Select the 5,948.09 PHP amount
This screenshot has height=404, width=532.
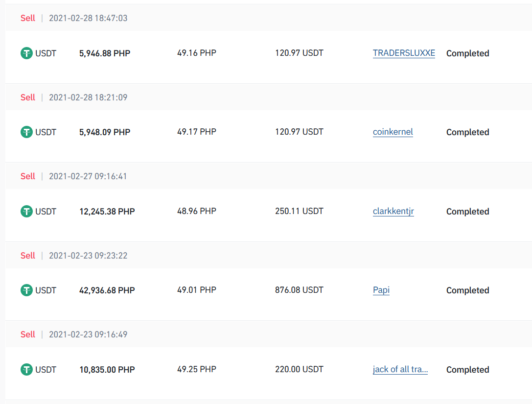(105, 132)
